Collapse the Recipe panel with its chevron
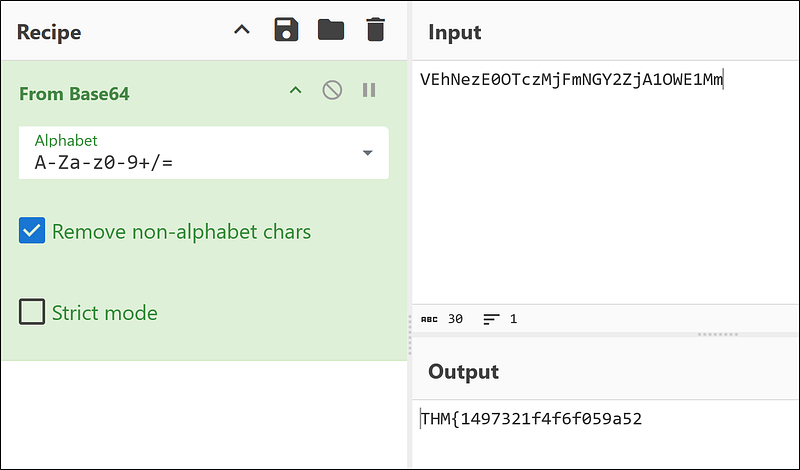The width and height of the screenshot is (800, 470). pyautogui.click(x=242, y=30)
